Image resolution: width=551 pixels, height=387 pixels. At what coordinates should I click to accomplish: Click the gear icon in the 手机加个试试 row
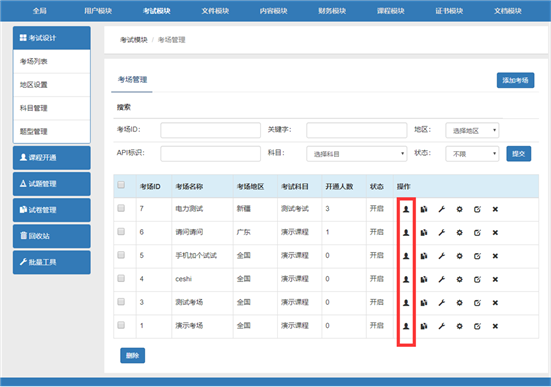[x=459, y=256]
